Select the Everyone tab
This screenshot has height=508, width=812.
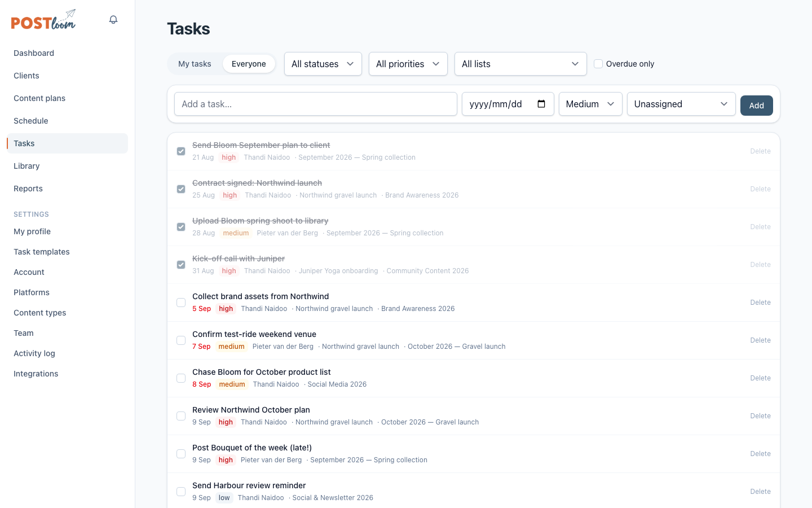tap(249, 64)
